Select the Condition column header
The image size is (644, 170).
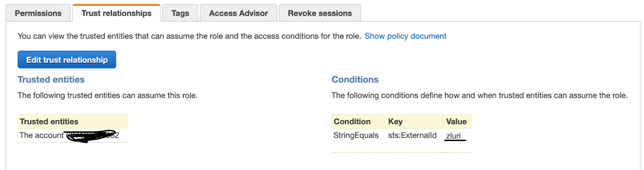pos(352,121)
